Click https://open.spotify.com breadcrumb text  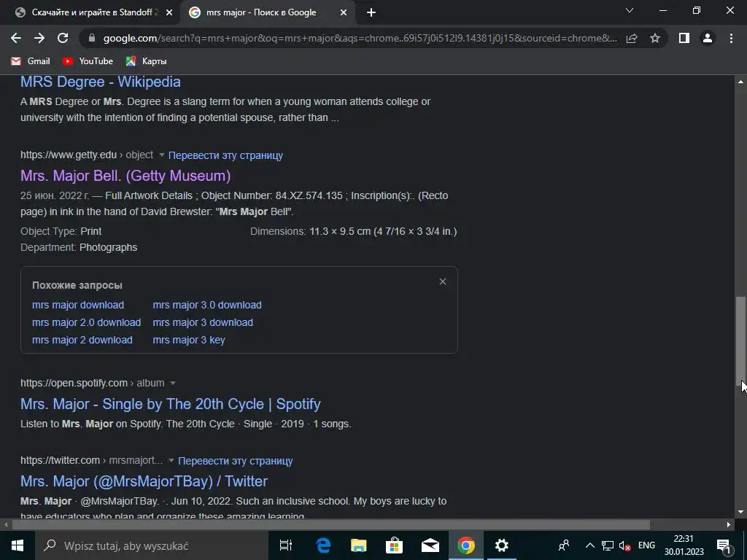click(x=74, y=384)
